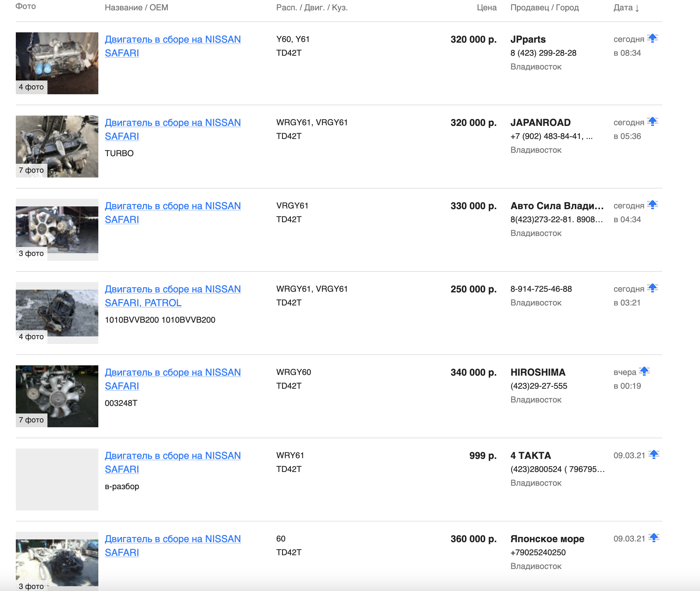700x591 pixels.
Task: Click the up-arrow icon beside JPparts date
Action: point(652,38)
